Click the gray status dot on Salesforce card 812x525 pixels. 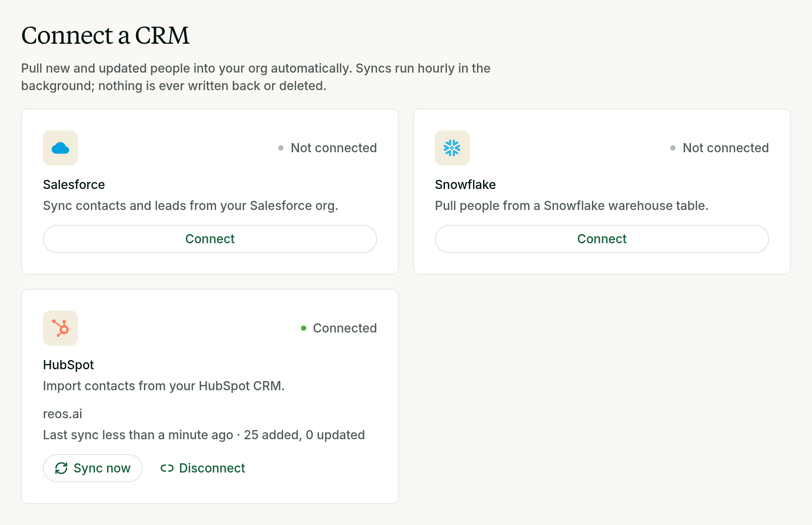click(281, 148)
